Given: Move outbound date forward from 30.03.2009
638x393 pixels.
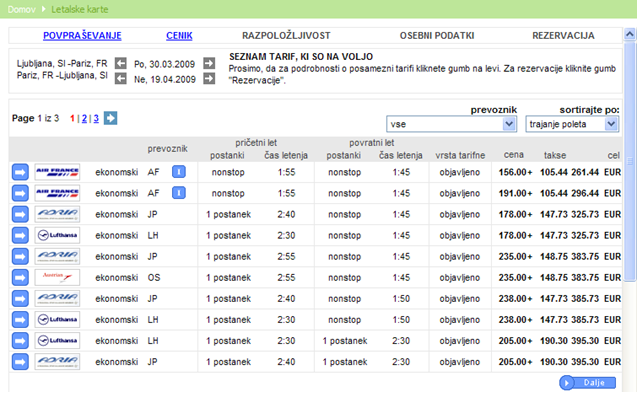Looking at the screenshot, I should coord(209,63).
